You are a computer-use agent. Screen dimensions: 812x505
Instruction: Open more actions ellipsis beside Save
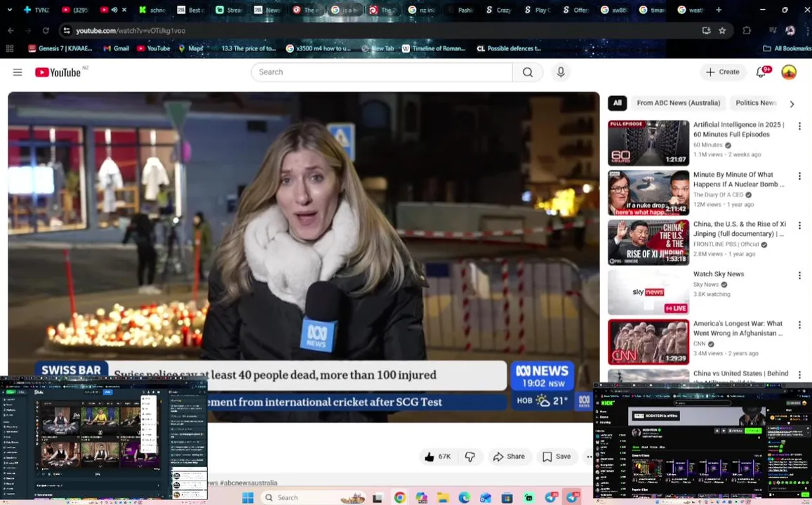pos(589,457)
